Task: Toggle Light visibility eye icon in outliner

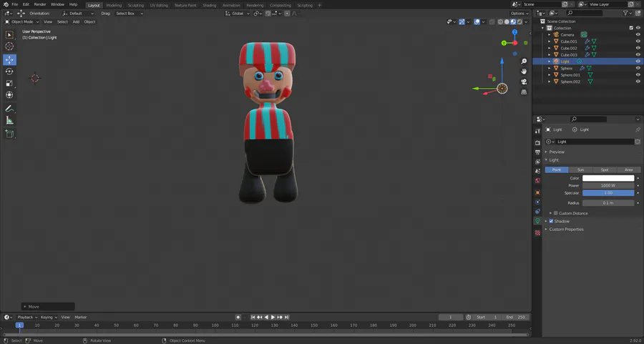Action: pyautogui.click(x=638, y=62)
